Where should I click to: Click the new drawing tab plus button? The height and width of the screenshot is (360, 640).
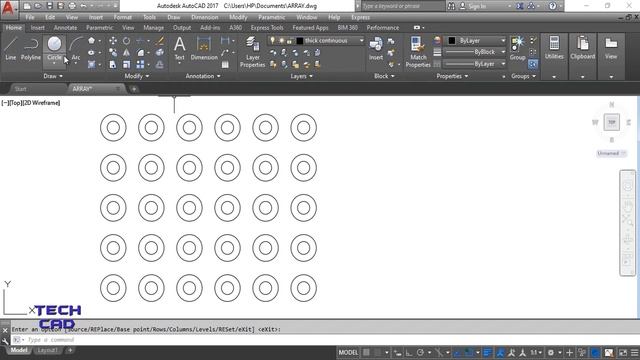[x=133, y=89]
